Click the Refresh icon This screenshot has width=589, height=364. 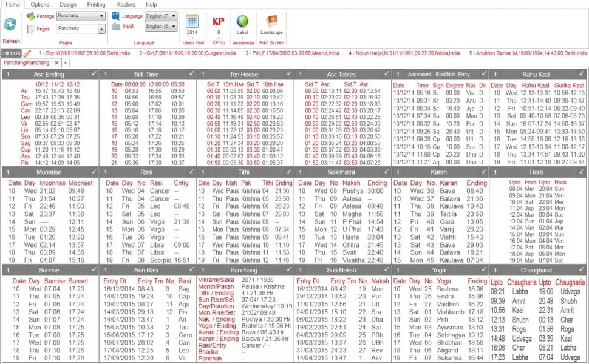click(10, 24)
